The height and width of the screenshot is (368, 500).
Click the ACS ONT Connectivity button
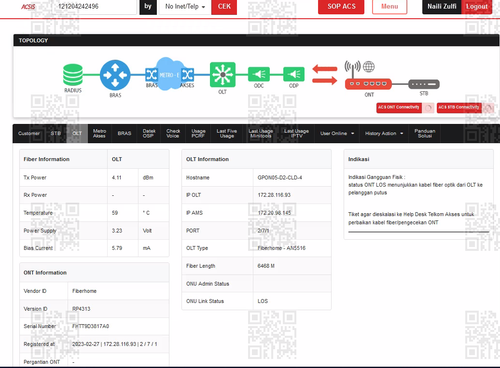(399, 107)
